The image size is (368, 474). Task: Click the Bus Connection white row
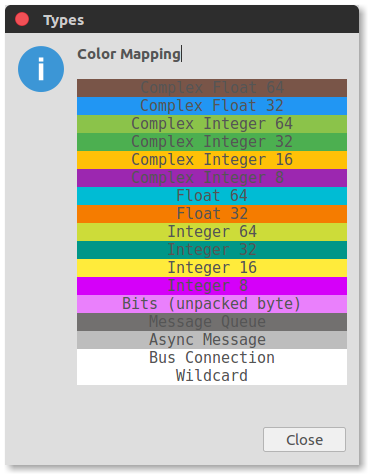click(x=212, y=358)
